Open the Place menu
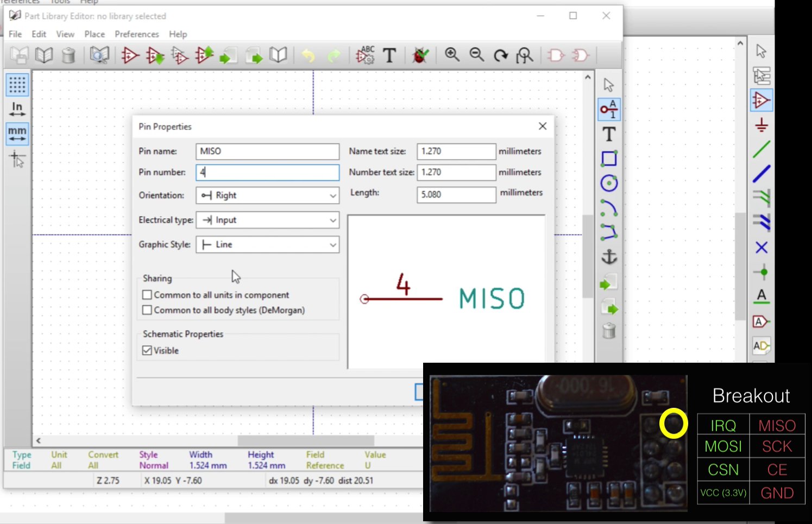The width and height of the screenshot is (812, 524). [x=95, y=34]
